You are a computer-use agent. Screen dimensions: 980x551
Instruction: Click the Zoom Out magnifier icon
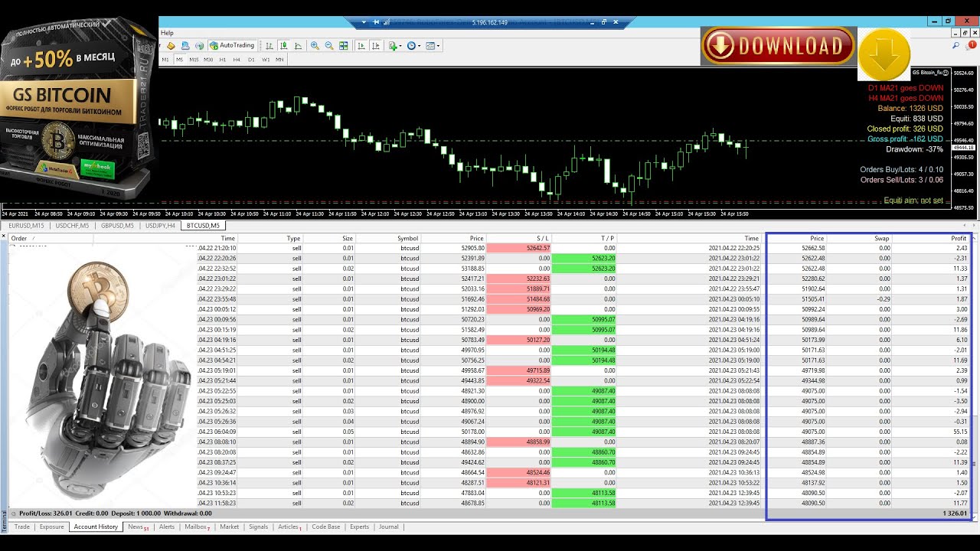click(329, 45)
